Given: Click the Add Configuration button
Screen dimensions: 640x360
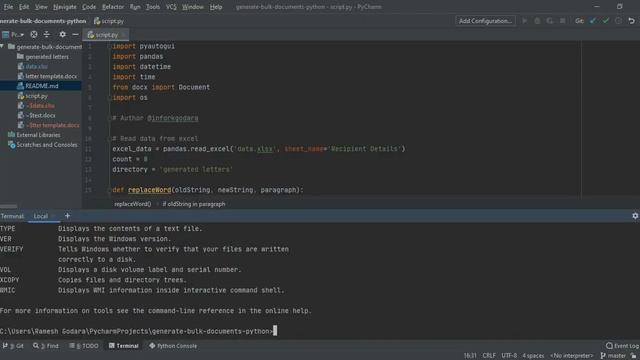Looking at the screenshot, I should pyautogui.click(x=485, y=21).
